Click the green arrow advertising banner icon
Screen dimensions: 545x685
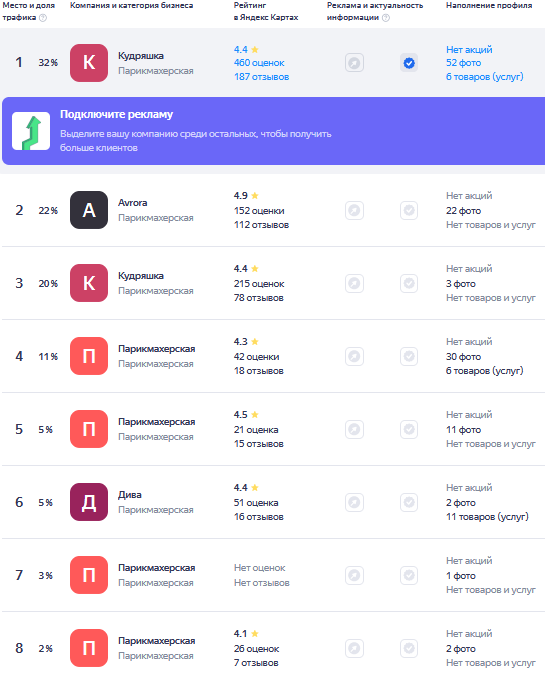[31, 131]
